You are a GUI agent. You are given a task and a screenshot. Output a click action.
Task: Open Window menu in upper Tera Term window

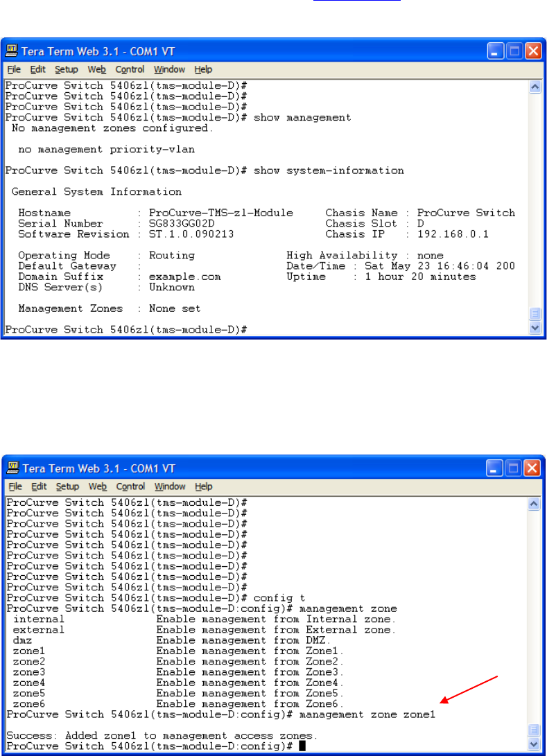(x=169, y=69)
